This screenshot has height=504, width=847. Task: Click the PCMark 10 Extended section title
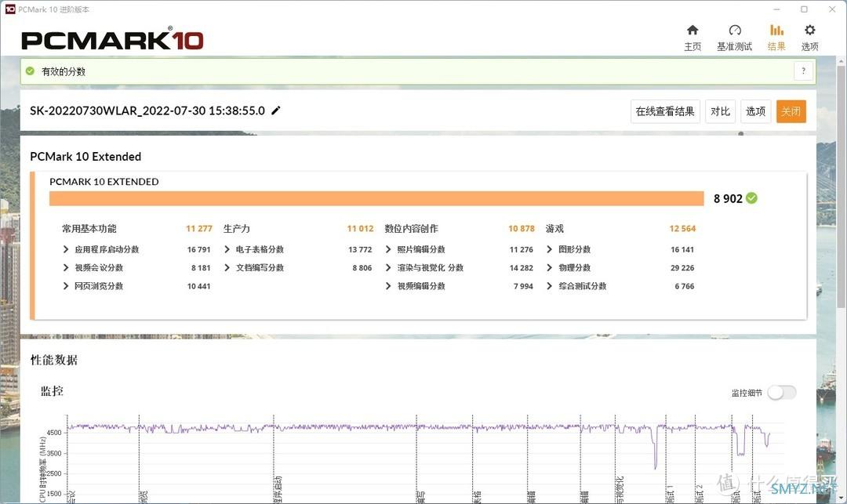[85, 157]
